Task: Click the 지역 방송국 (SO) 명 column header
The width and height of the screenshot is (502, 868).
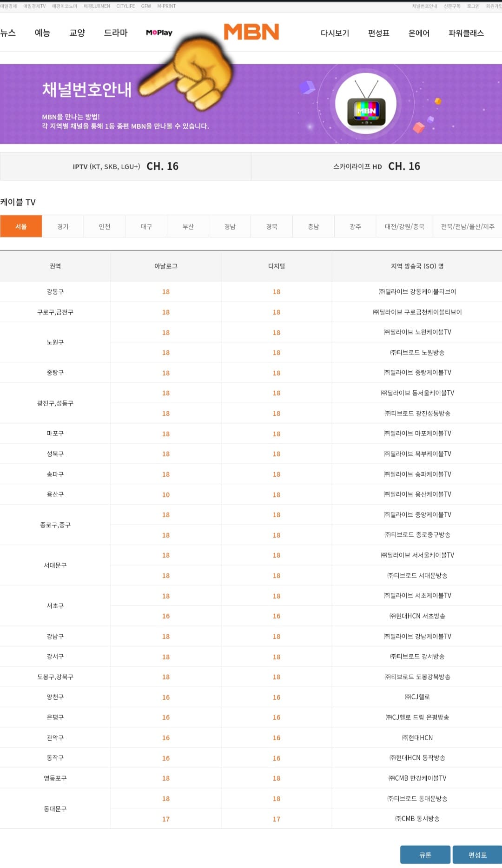Action: tap(417, 266)
